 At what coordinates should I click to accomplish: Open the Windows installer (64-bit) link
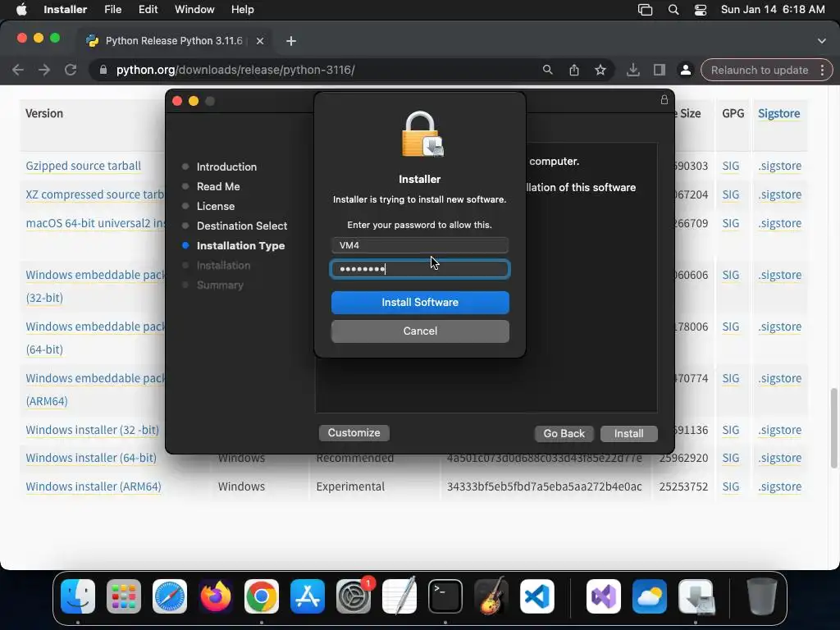[x=91, y=458]
